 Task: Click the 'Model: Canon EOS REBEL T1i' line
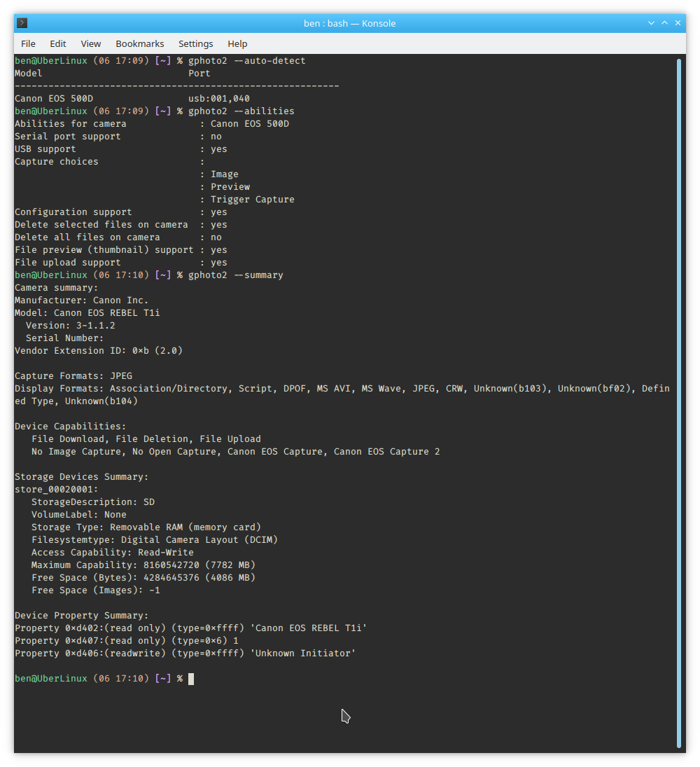click(87, 312)
